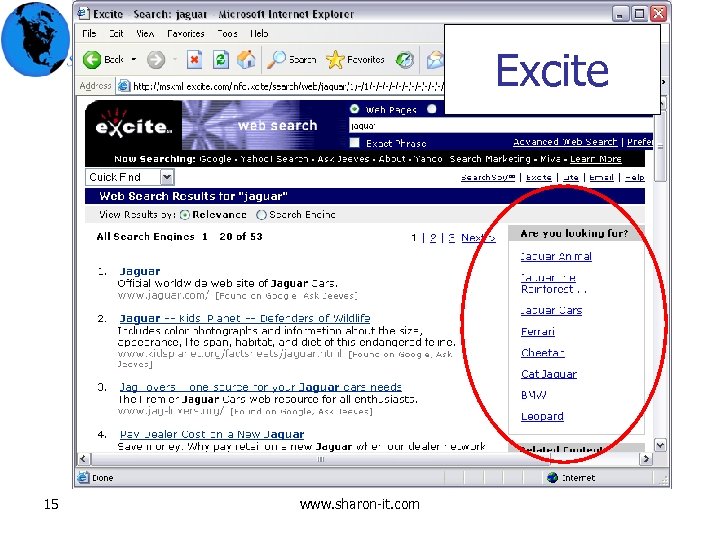Click Leopard suggestion link
Image resolution: width=720 pixels, height=540 pixels.
(x=542, y=416)
